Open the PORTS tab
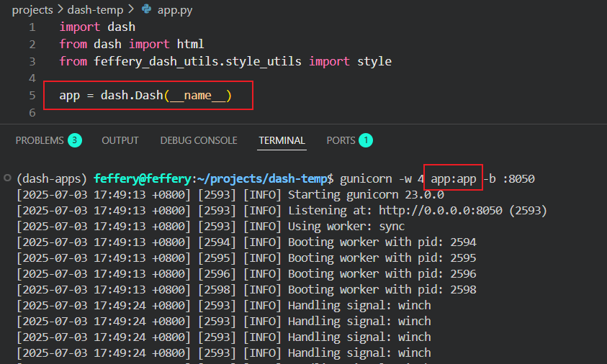The height and width of the screenshot is (364, 607). pos(341,140)
